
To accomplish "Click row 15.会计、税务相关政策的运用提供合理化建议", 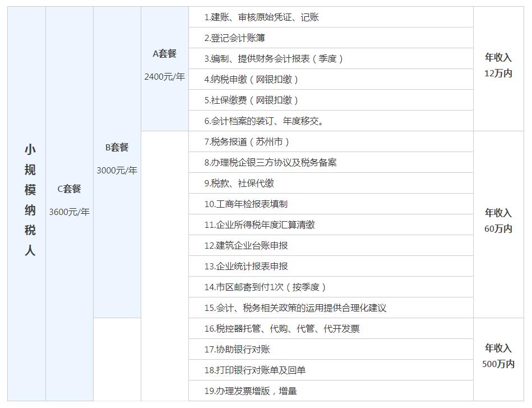I will (x=331, y=308).
